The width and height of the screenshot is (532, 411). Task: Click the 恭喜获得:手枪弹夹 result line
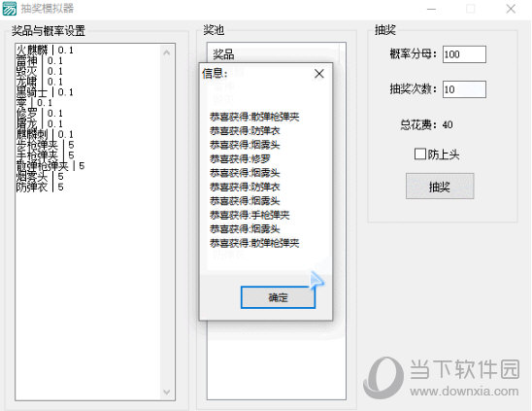click(249, 215)
